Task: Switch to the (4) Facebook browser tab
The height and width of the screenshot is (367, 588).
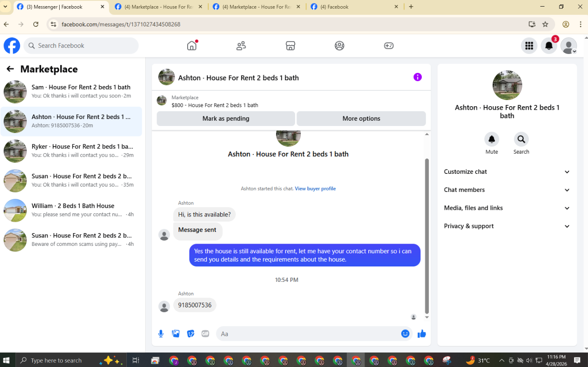Action: pyautogui.click(x=355, y=7)
